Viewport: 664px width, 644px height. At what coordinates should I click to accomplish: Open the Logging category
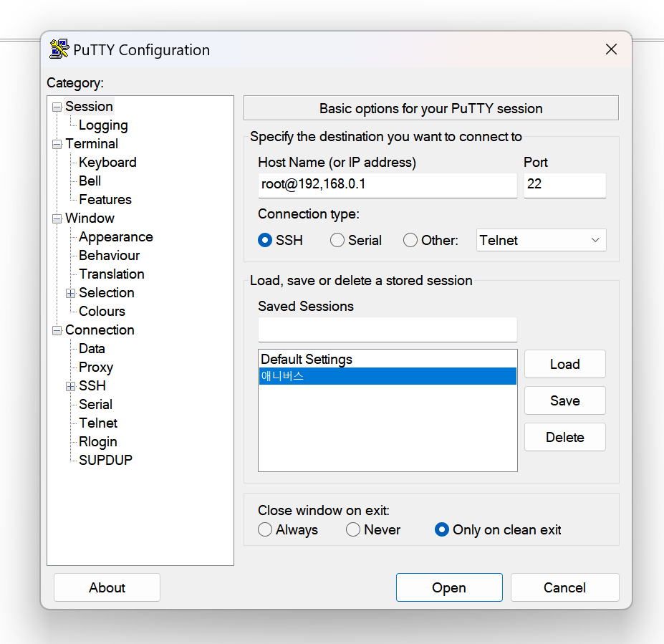(x=103, y=125)
